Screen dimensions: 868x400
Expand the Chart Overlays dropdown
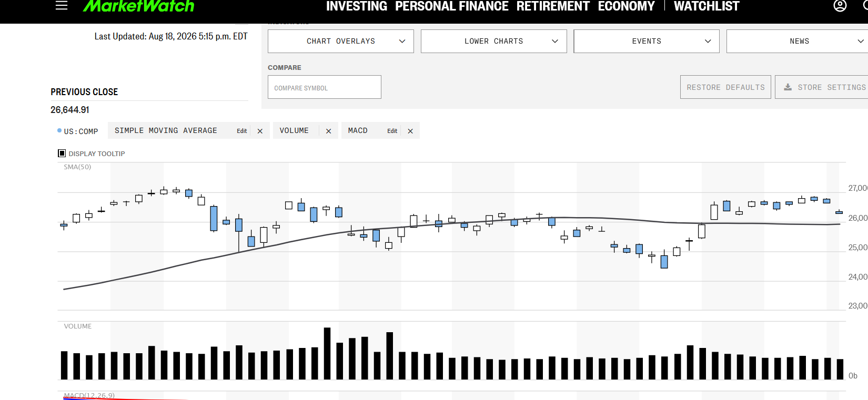tap(341, 41)
